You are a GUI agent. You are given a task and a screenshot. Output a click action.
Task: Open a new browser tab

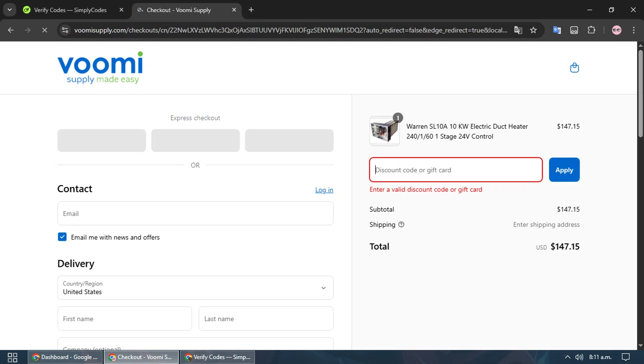tap(251, 10)
